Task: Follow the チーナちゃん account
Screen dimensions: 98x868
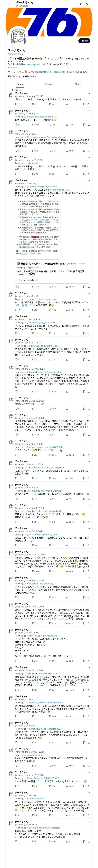Action: [x=84, y=41]
